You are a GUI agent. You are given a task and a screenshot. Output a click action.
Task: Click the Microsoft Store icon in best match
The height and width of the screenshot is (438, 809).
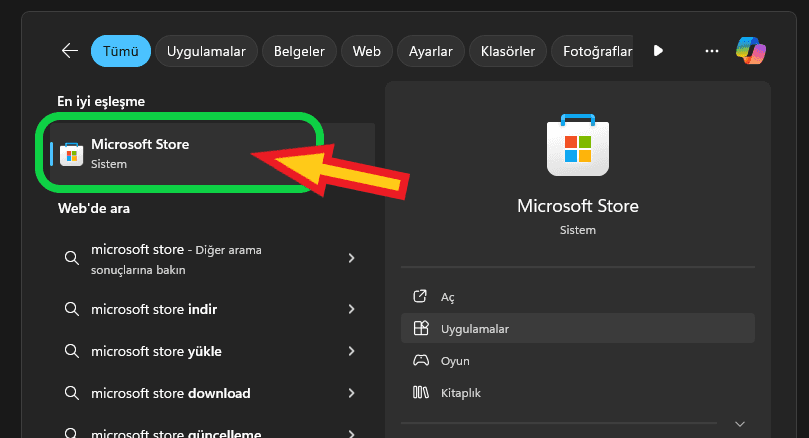(71, 154)
